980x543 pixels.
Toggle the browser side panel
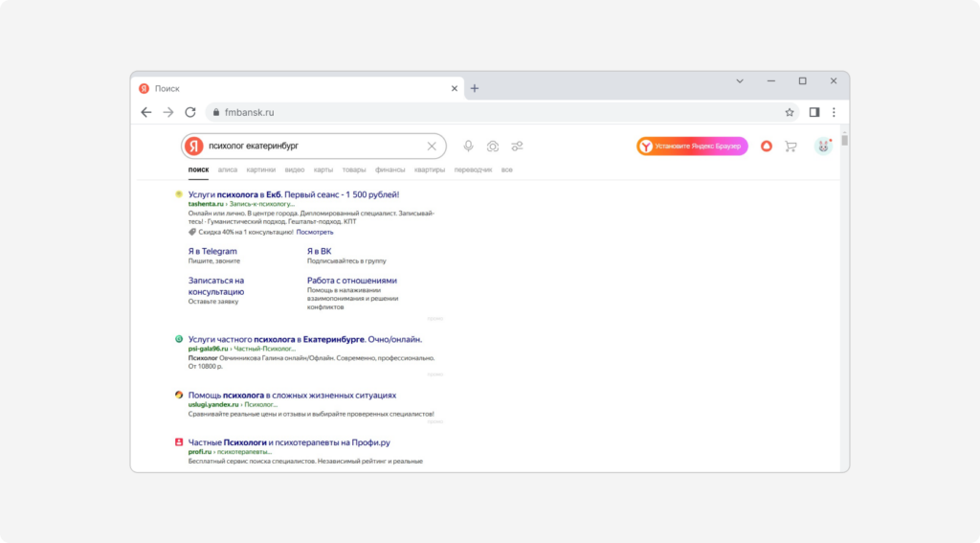click(x=814, y=112)
